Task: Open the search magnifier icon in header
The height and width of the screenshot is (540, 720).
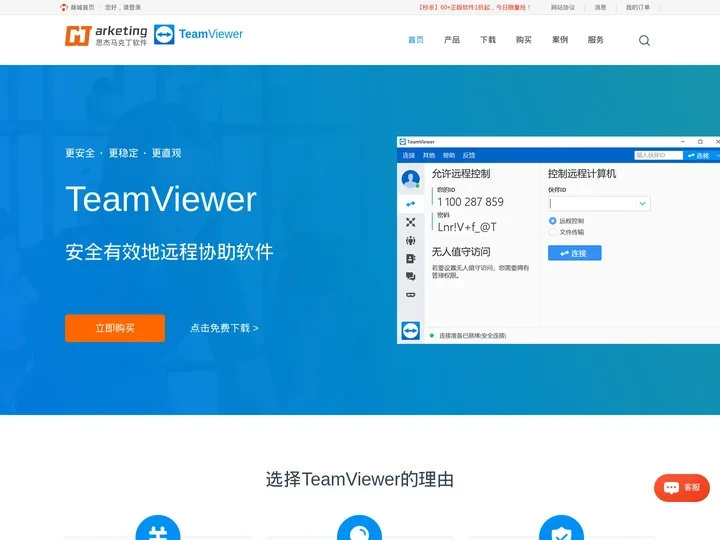Action: (644, 40)
